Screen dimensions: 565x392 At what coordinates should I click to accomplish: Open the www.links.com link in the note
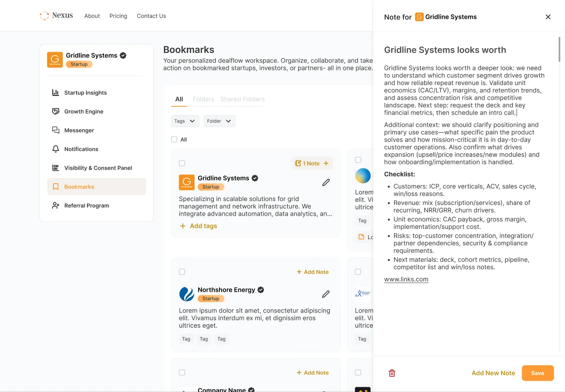[x=406, y=279]
